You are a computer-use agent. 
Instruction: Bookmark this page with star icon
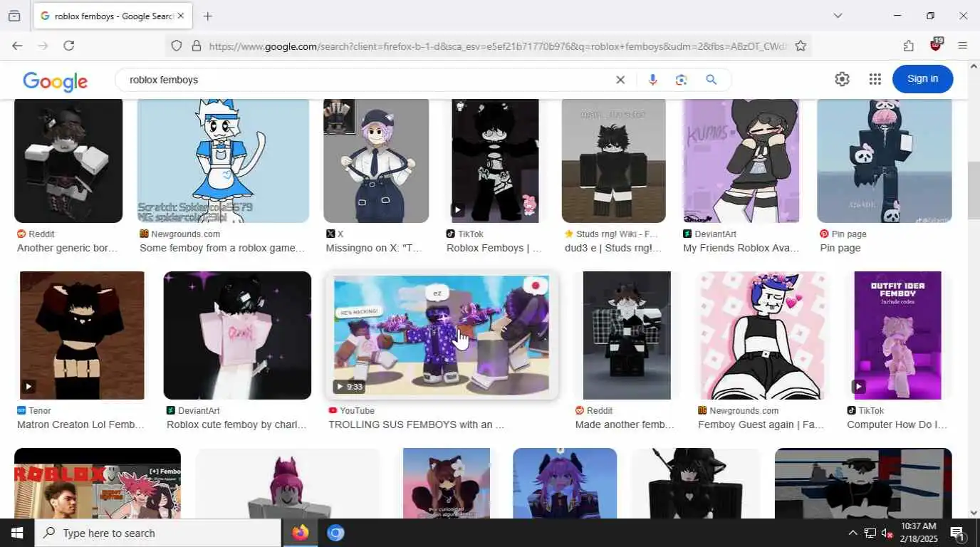coord(801,46)
